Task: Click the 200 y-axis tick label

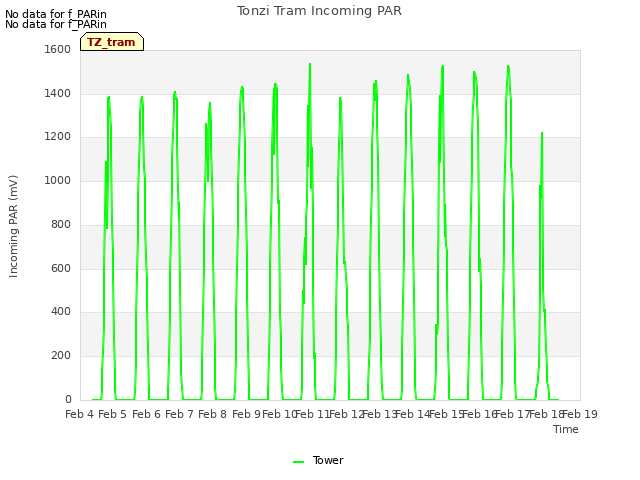Action: click(61, 356)
